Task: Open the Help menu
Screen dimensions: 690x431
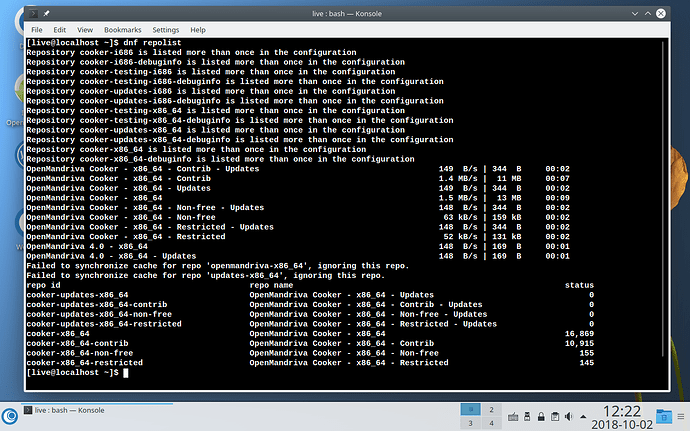Action: 198,30
